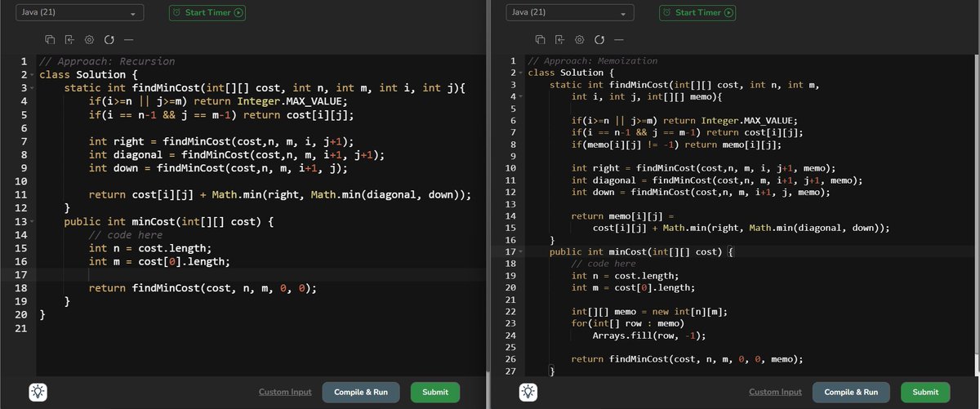Click left line 'int down = findMinCost(cost,n, m, i+1, j);'
The width and height of the screenshot is (980, 409).
(x=219, y=168)
